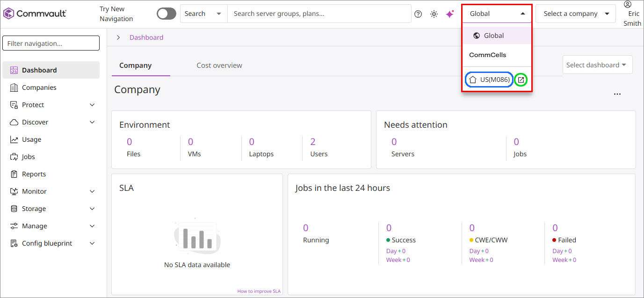Click the Servers needs attention count
This screenshot has width=644, height=298.
tap(394, 142)
